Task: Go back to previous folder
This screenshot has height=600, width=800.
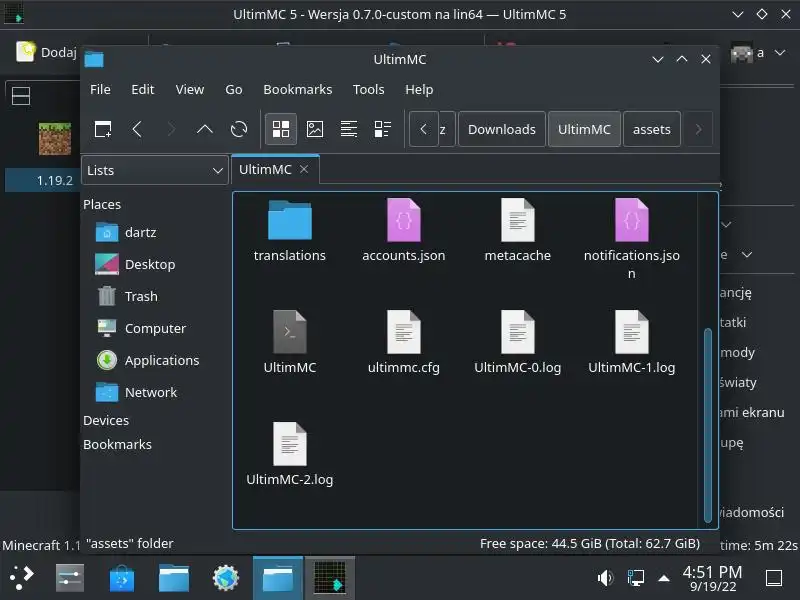Action: [x=137, y=129]
